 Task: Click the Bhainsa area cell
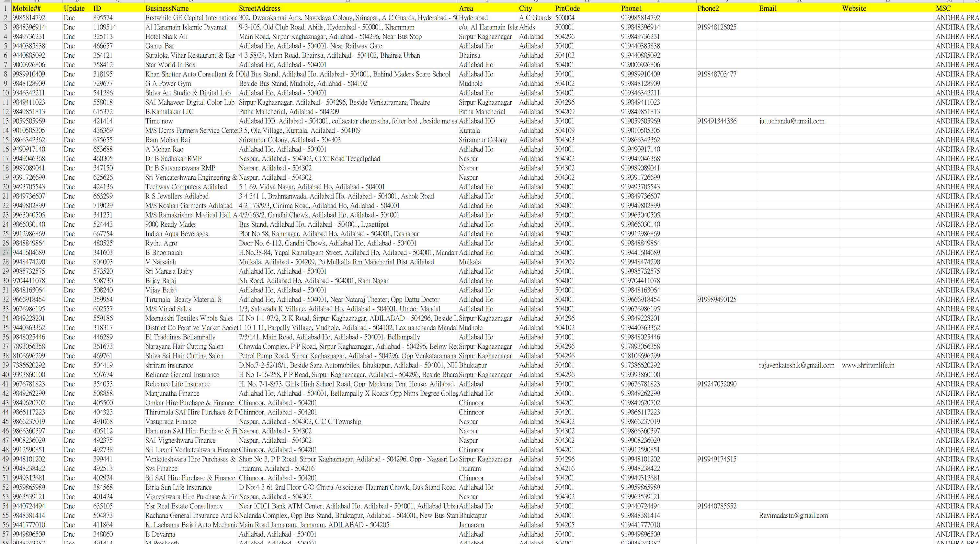pos(488,55)
